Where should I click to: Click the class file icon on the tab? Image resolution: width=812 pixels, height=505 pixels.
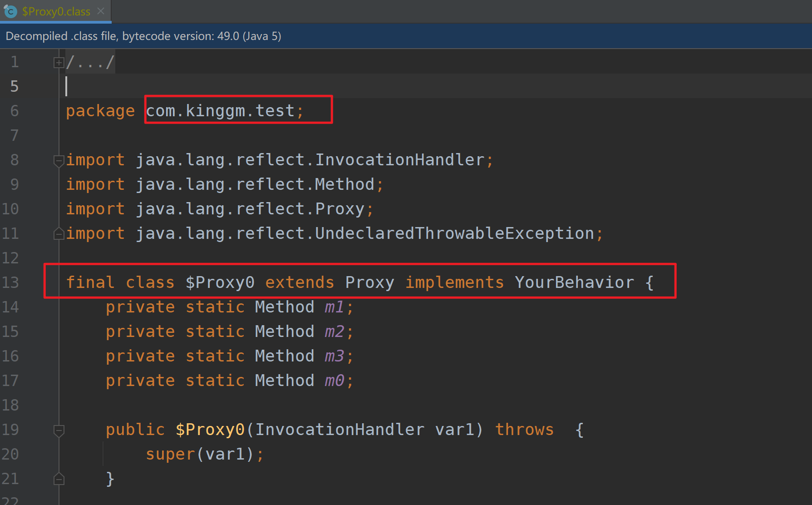tap(10, 11)
